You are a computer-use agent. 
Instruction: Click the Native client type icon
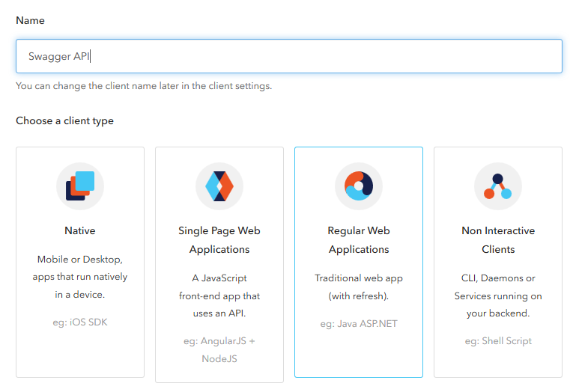pos(80,186)
